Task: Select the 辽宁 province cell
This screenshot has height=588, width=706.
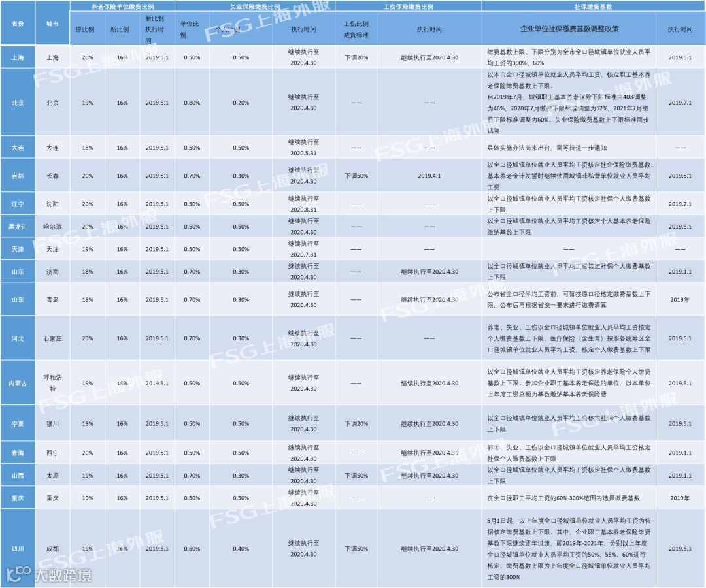Action: point(18,204)
